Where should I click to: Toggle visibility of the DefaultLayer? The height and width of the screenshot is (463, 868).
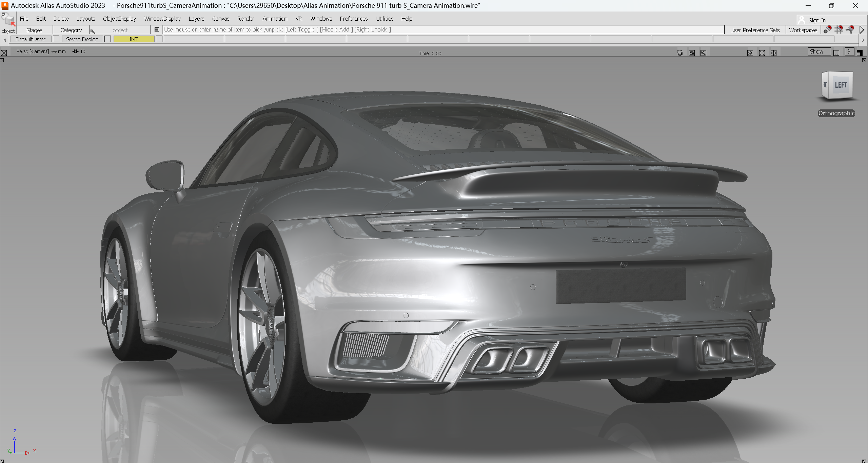point(56,39)
